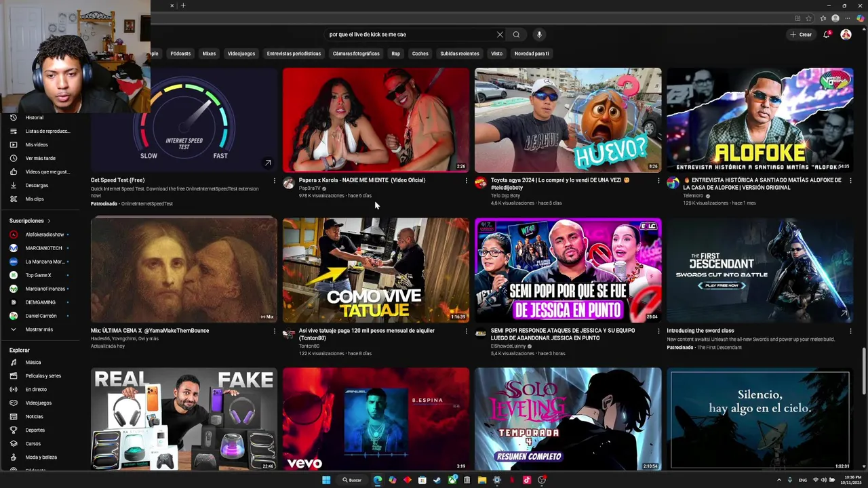Open options menu for Toyota agya 2024 video
868x488 pixels.
[x=658, y=180]
